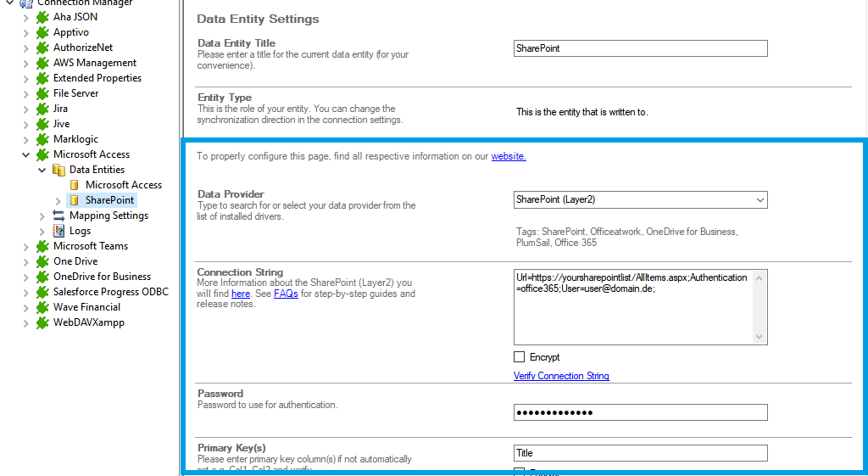Click the Verify Connection String link
Viewport: 868px width, 476px height.
pyautogui.click(x=561, y=376)
